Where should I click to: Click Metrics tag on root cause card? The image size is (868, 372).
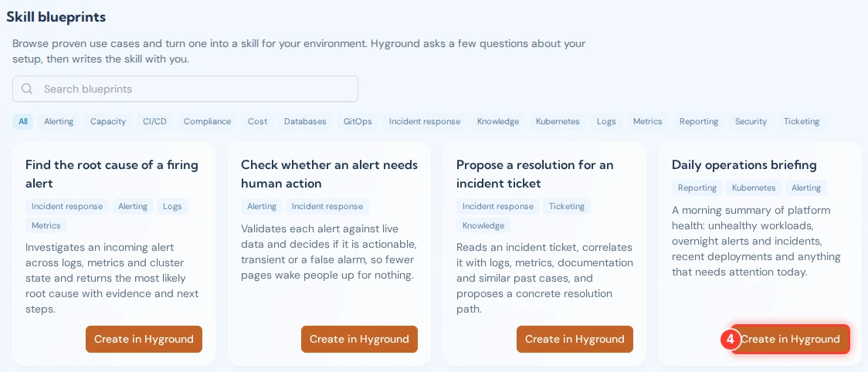tap(46, 225)
